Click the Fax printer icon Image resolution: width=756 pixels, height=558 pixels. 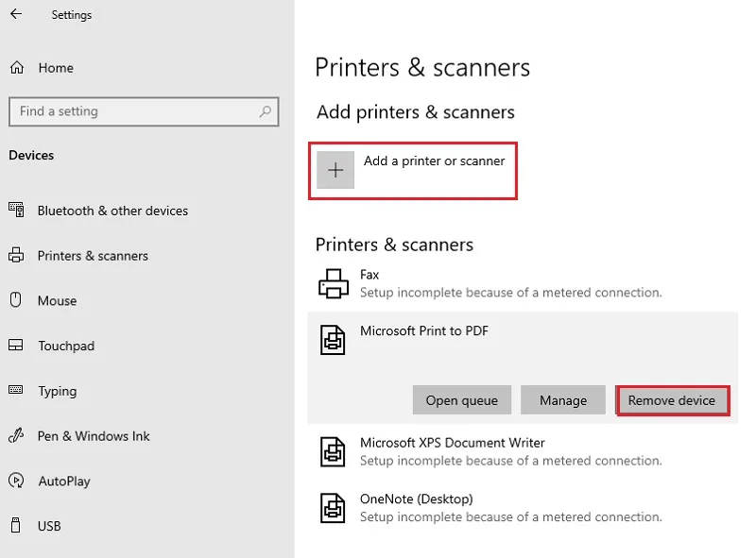click(334, 283)
